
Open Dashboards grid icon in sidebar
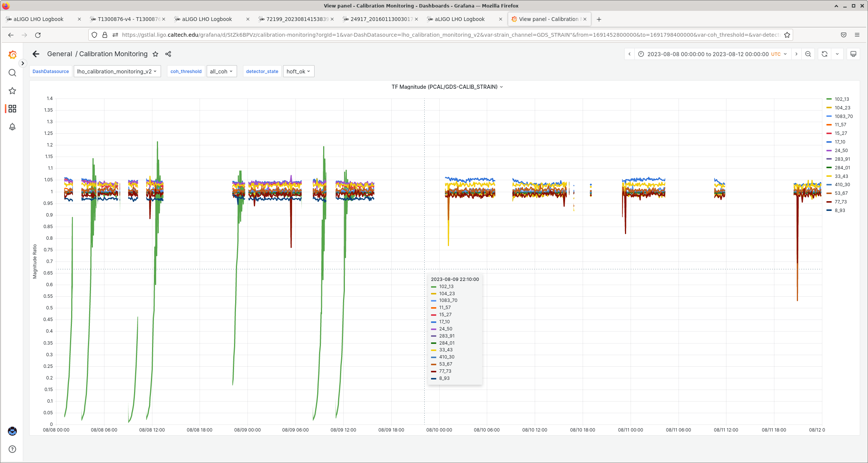click(x=12, y=109)
